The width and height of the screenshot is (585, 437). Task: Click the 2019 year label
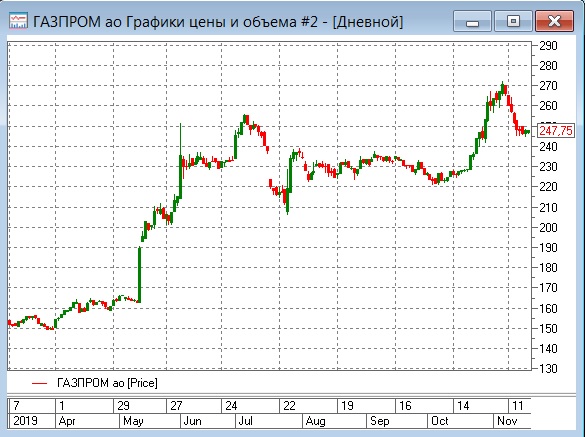[25, 421]
